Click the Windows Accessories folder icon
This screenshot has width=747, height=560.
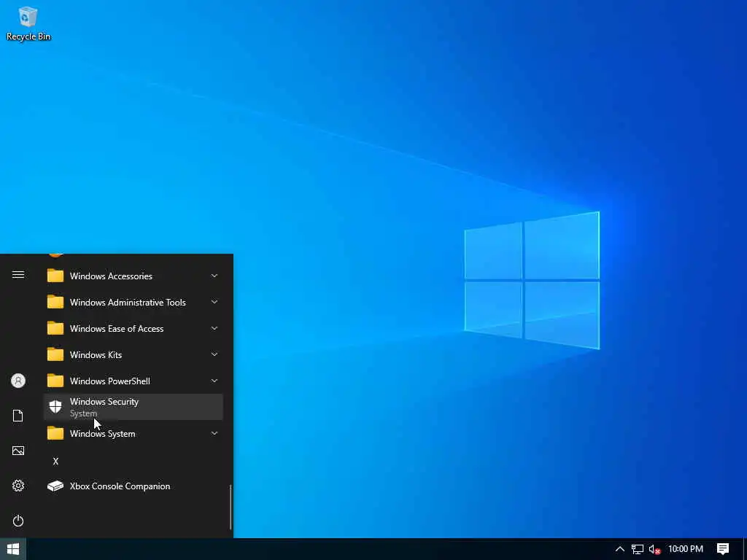(x=55, y=276)
